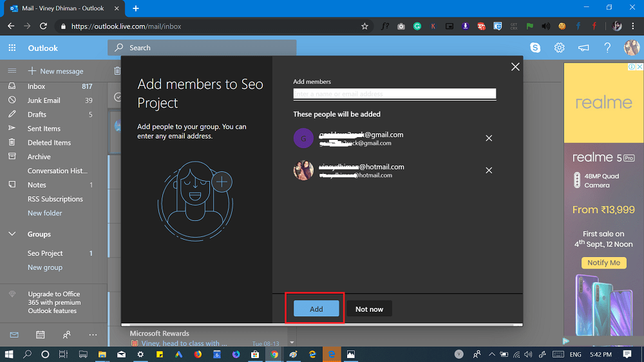644x362 pixels.
Task: Close the realme advertisement
Action: click(640, 66)
